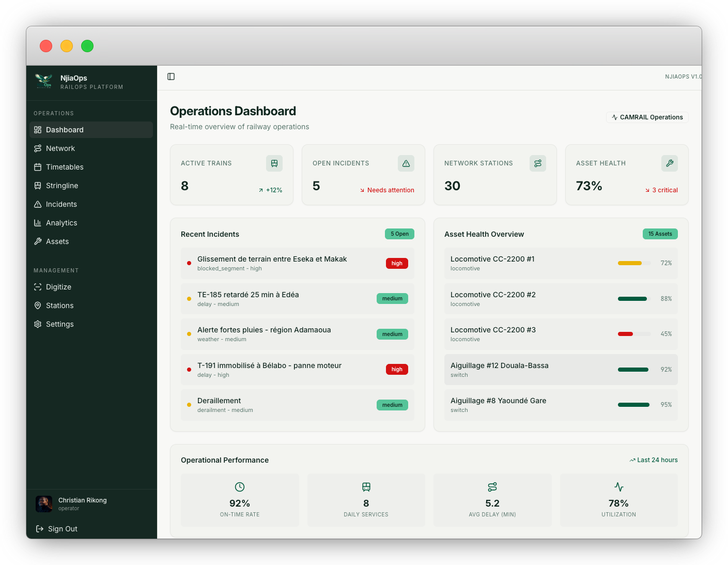
Task: Select the Aiguillage #8 Yaoundé Gare name
Action: (498, 401)
